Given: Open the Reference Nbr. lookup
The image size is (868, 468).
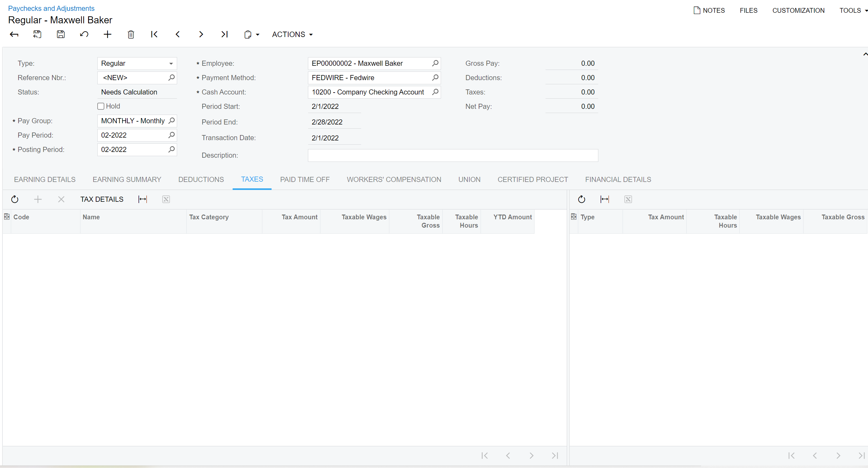Looking at the screenshot, I should point(171,78).
